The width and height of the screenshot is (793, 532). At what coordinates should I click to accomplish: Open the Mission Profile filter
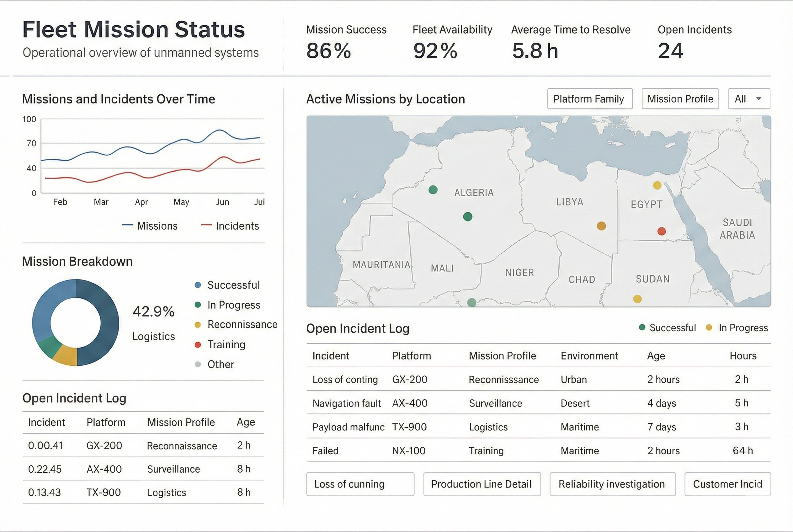[680, 99]
